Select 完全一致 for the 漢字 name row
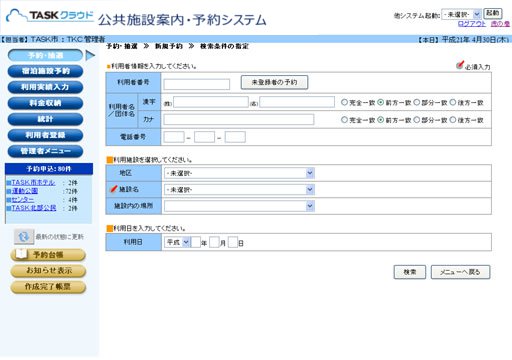 (x=344, y=103)
